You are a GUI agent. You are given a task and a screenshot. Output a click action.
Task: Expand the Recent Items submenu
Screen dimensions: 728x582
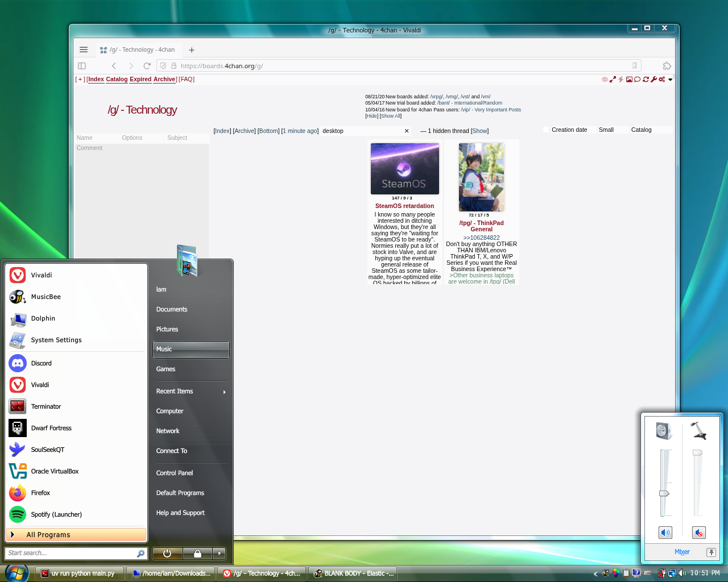(191, 392)
